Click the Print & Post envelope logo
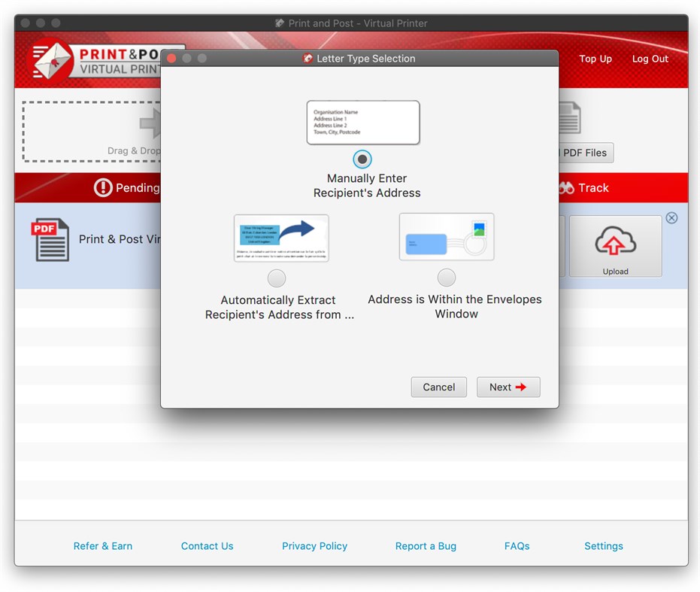 (51, 59)
